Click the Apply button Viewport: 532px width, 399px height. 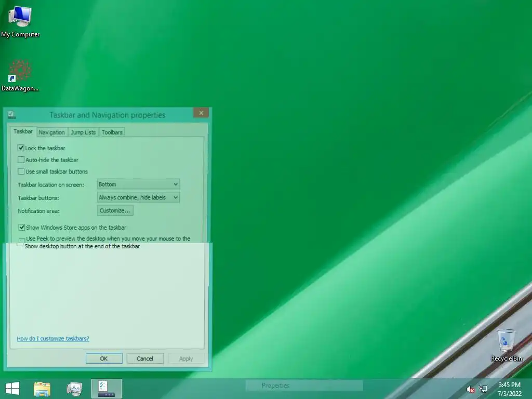point(186,358)
